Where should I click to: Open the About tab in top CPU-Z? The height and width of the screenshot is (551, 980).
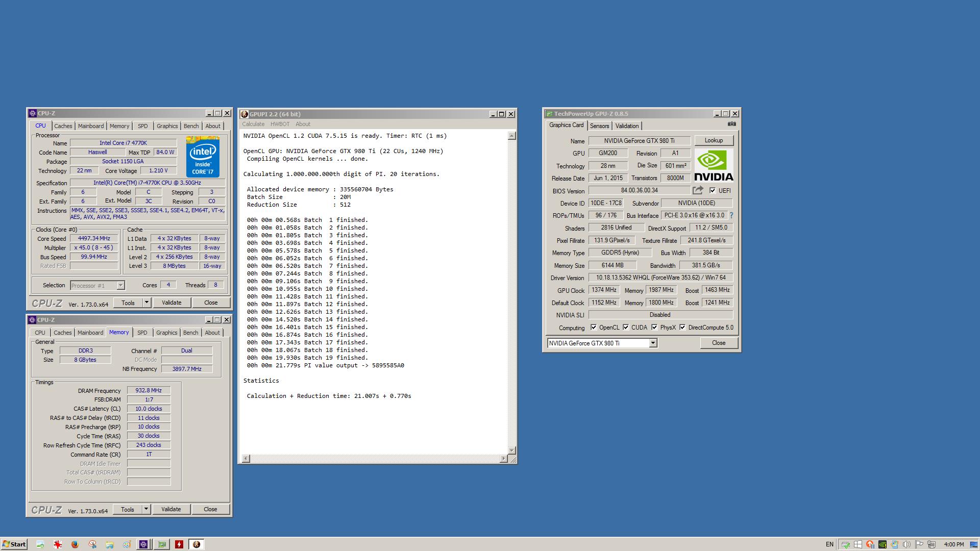coord(213,126)
